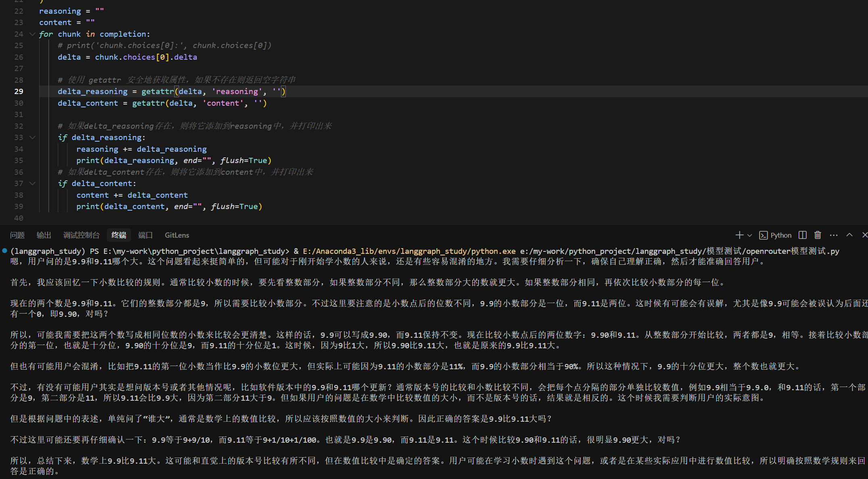This screenshot has height=479, width=868.
Task: Click the plus icon for new terminal
Action: click(x=739, y=235)
